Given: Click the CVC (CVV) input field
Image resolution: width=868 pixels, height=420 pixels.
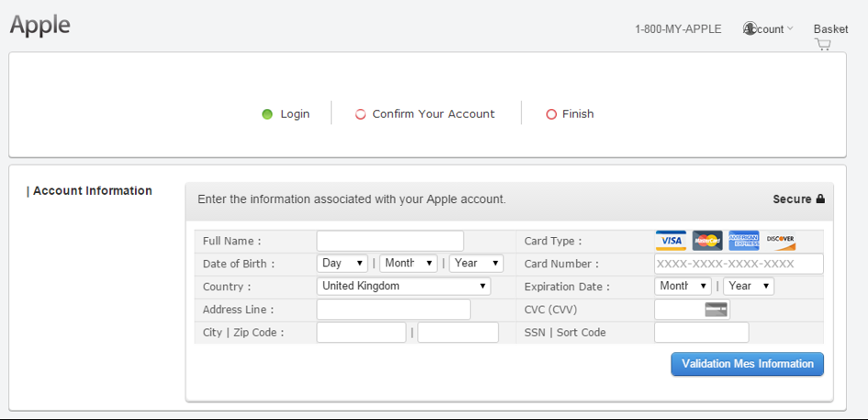Looking at the screenshot, I should (x=692, y=309).
